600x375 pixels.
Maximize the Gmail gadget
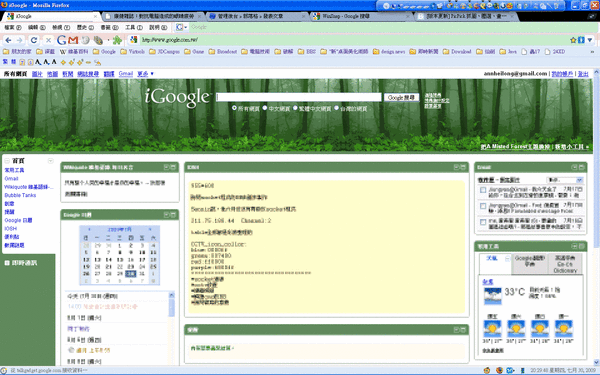[581, 167]
